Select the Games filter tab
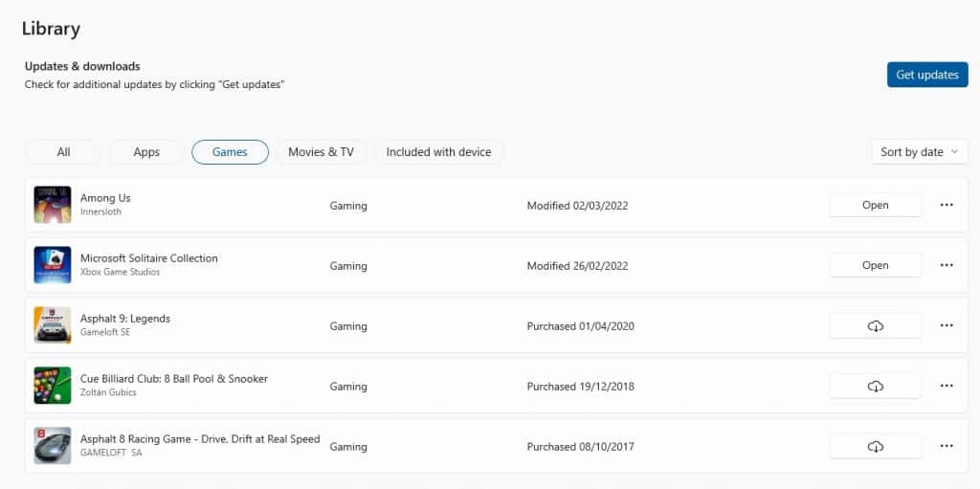Screen dimensions: 980x489 click(230, 152)
